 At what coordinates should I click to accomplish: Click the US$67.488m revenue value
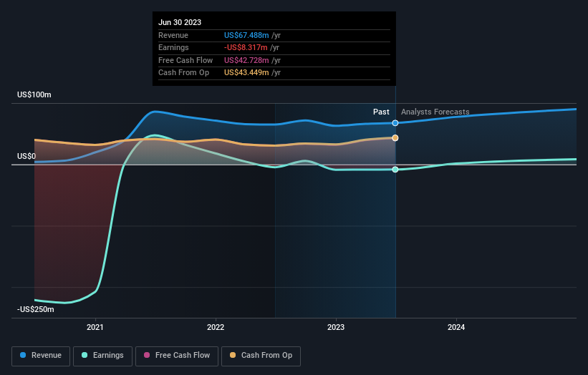(x=246, y=35)
